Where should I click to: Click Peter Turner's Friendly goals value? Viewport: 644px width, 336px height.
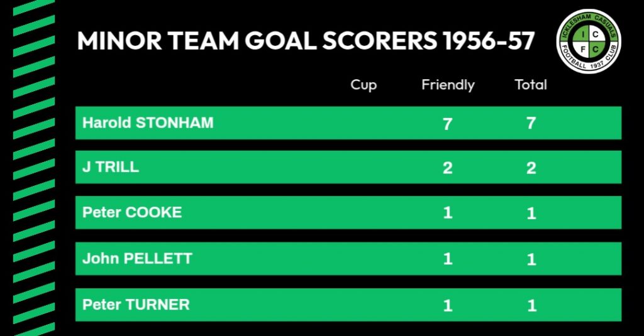pyautogui.click(x=448, y=305)
